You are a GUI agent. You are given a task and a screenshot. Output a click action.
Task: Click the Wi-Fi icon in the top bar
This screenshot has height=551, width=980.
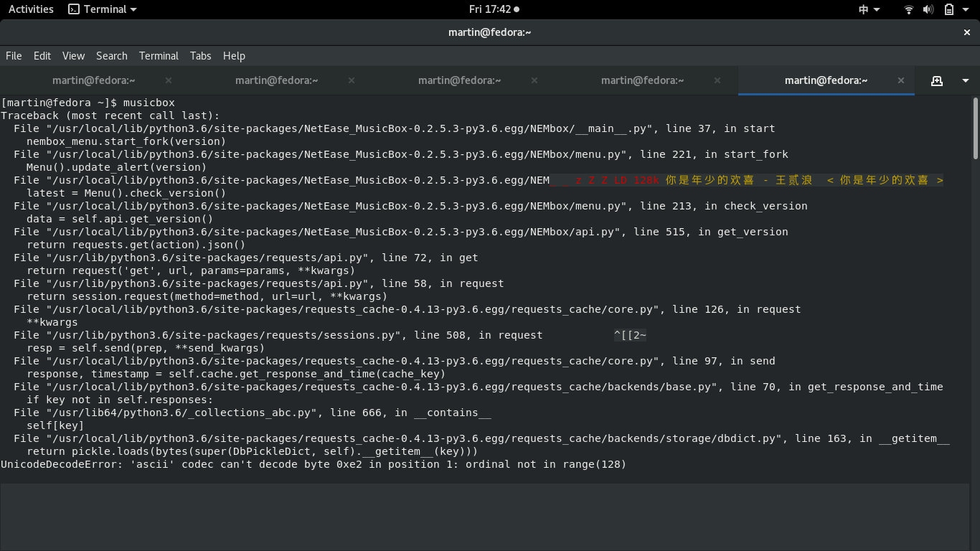pos(908,9)
